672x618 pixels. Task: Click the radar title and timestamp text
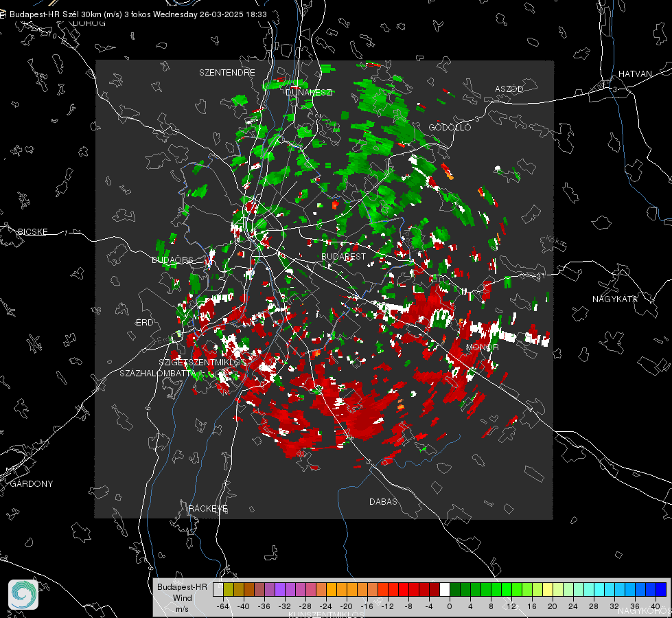click(138, 14)
